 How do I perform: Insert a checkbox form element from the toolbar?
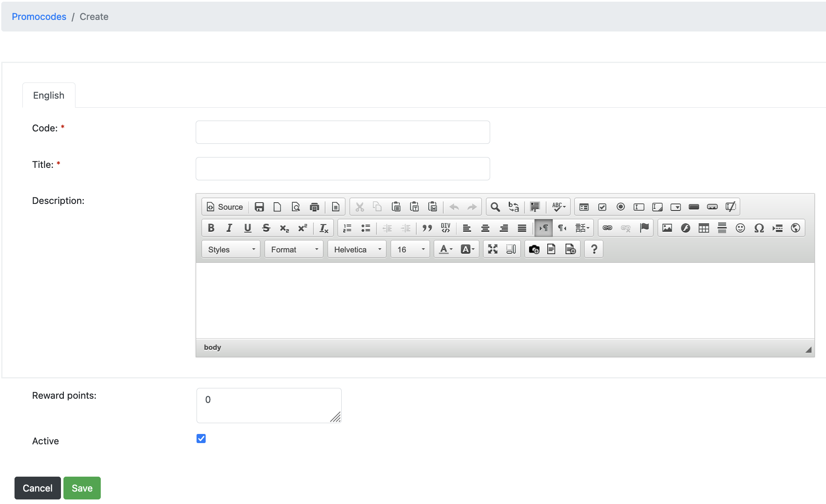pos(602,207)
